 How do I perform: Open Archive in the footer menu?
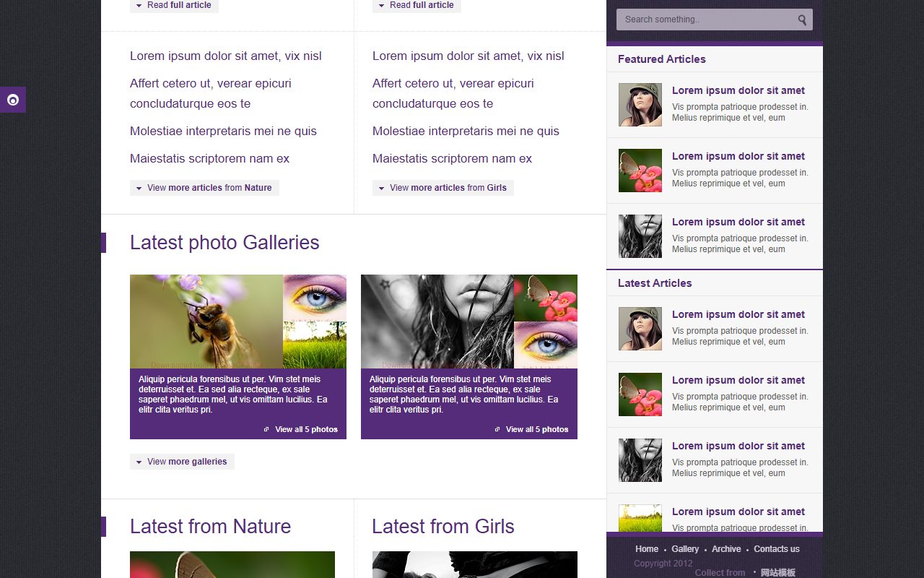tap(726, 549)
